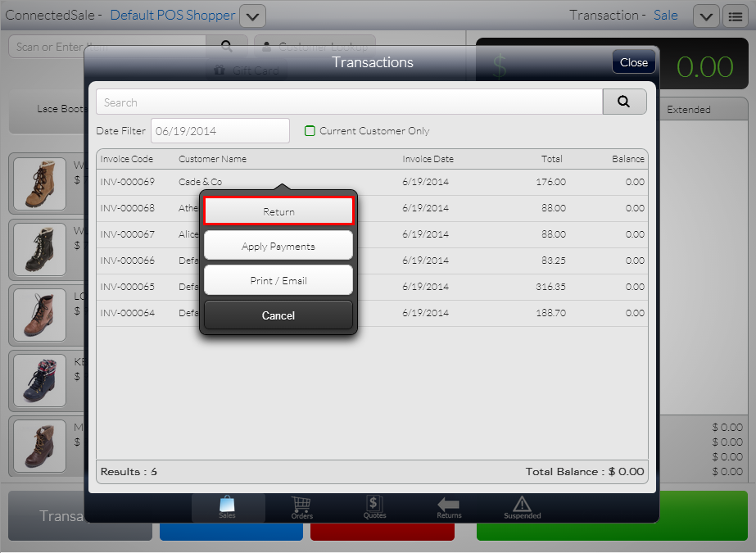This screenshot has height=553, width=756.
Task: Click customer name Cade & Co
Action: click(x=200, y=182)
